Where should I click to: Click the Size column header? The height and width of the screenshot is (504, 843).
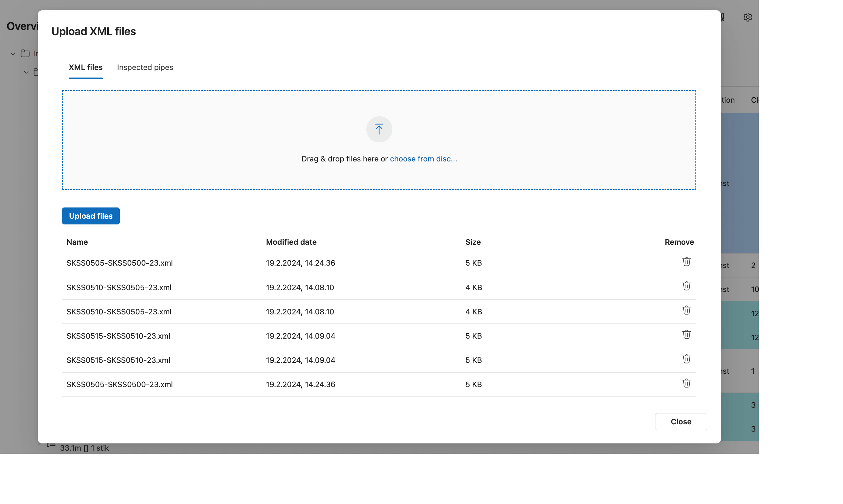[x=473, y=242]
